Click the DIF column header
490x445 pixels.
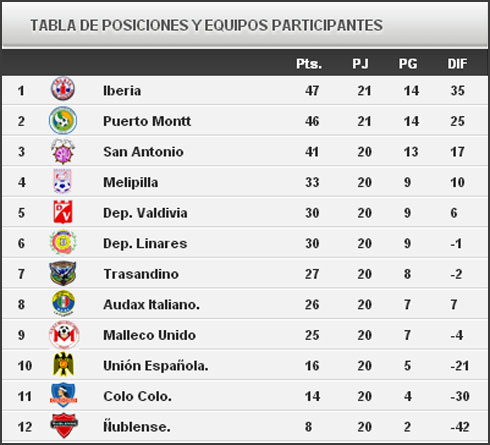point(457,64)
